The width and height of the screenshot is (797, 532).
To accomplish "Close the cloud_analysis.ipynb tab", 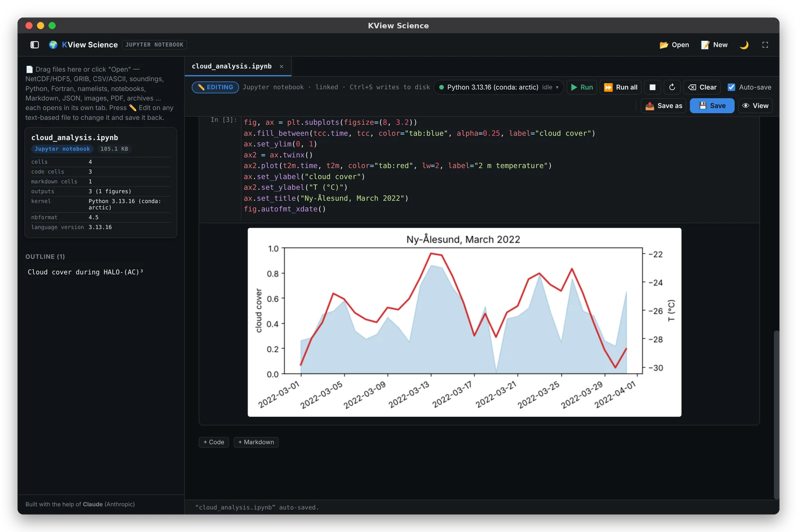I will (281, 66).
